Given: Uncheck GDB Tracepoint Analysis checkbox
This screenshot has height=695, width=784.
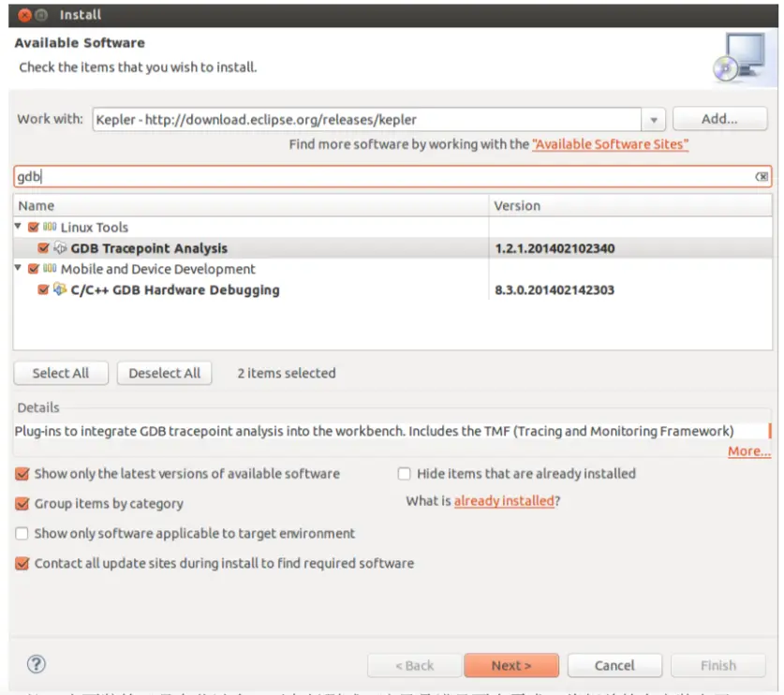Looking at the screenshot, I should (43, 248).
